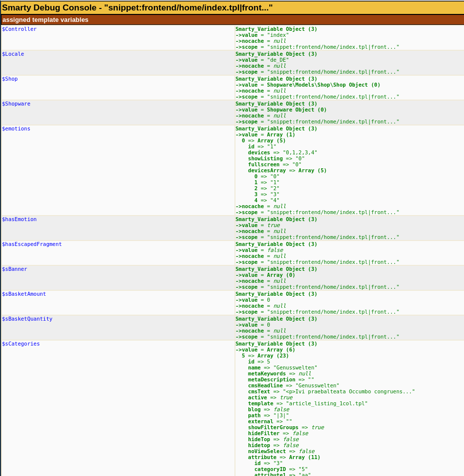Image resolution: width=464 pixels, height=476 pixels.
Task: Select the Shopware\Models\Shop\Shop Object value
Action: coord(323,85)
